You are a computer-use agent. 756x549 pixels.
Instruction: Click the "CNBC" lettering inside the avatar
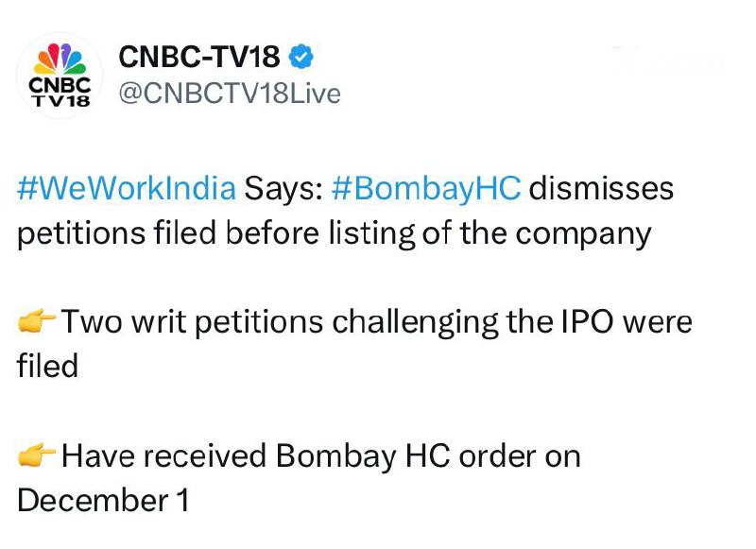60,85
